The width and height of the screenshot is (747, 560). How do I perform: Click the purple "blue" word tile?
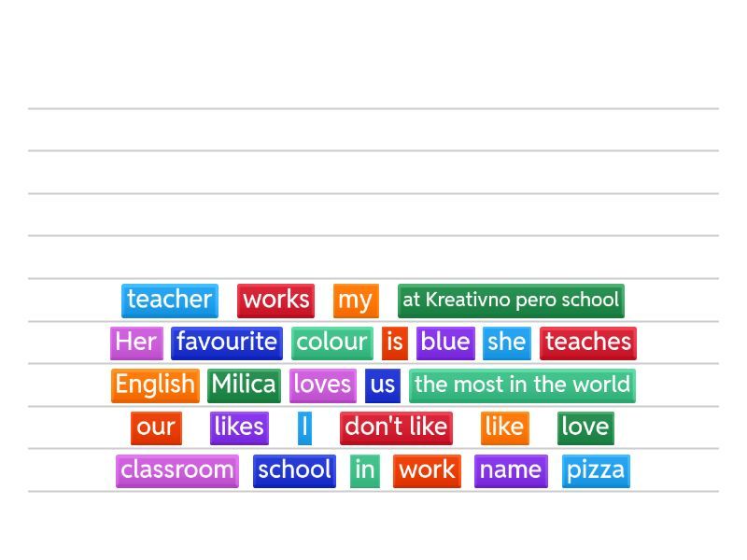click(445, 342)
